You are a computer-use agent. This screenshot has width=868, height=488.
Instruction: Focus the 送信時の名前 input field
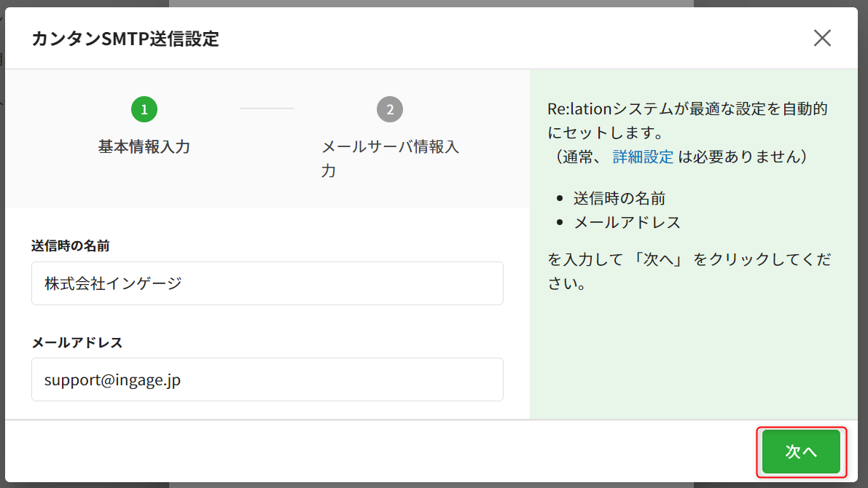[x=267, y=283]
